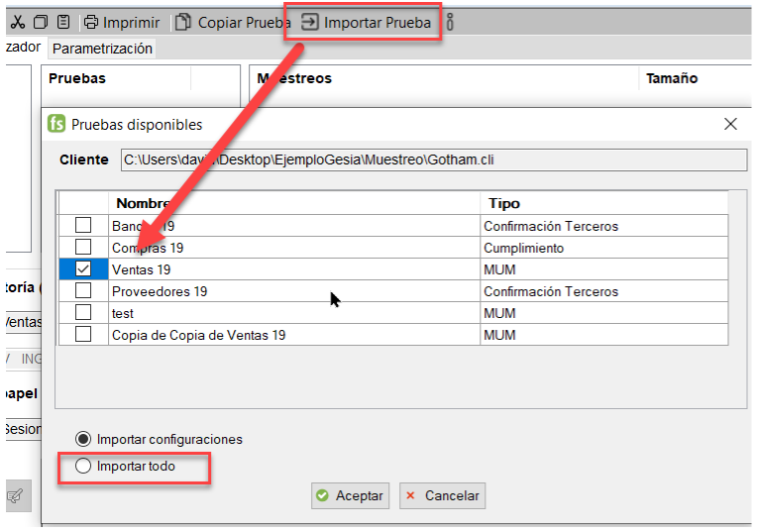The width and height of the screenshot is (759, 532).
Task: Select the Compras 19 name cell
Action: click(294, 248)
